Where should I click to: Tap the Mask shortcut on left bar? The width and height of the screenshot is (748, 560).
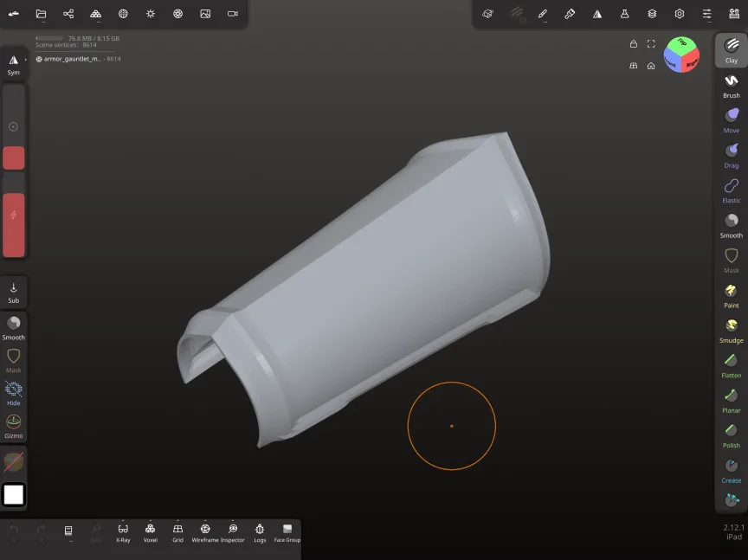click(13, 361)
